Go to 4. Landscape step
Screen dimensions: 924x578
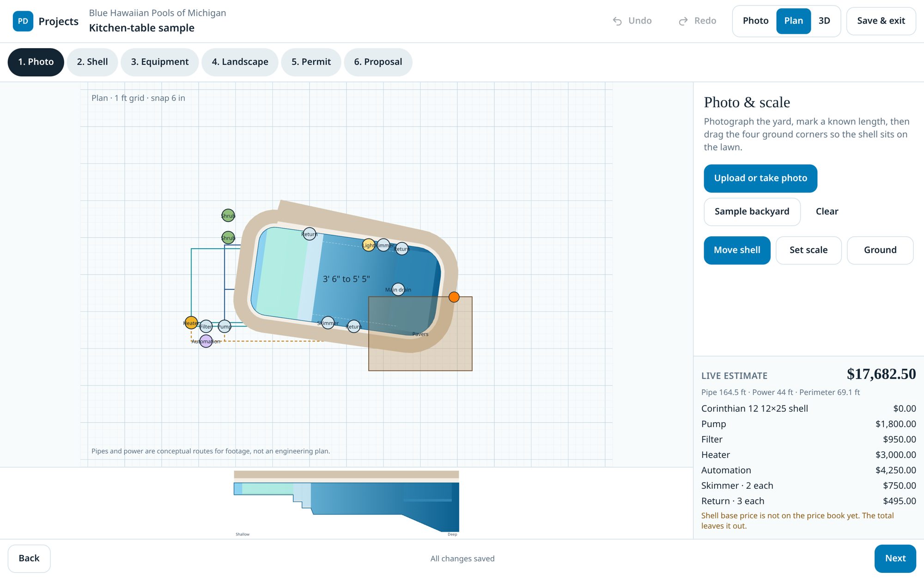pos(240,62)
